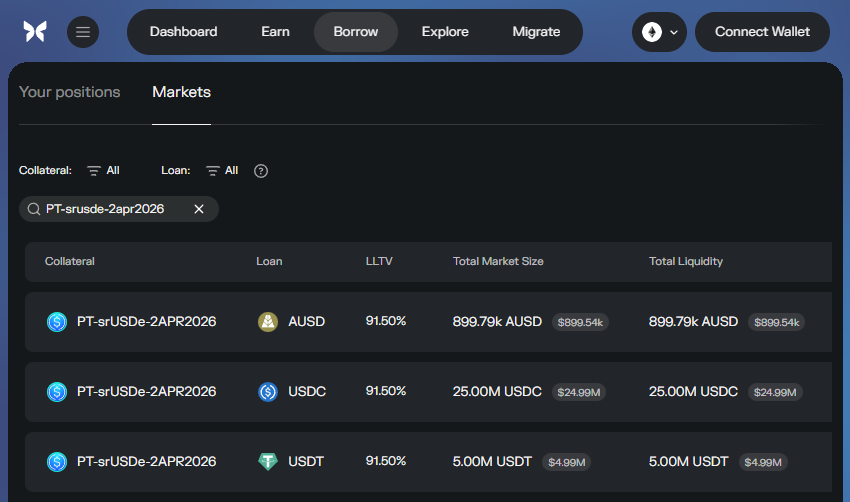The width and height of the screenshot is (850, 502).
Task: Click the USDT loan token icon
Action: click(x=268, y=462)
